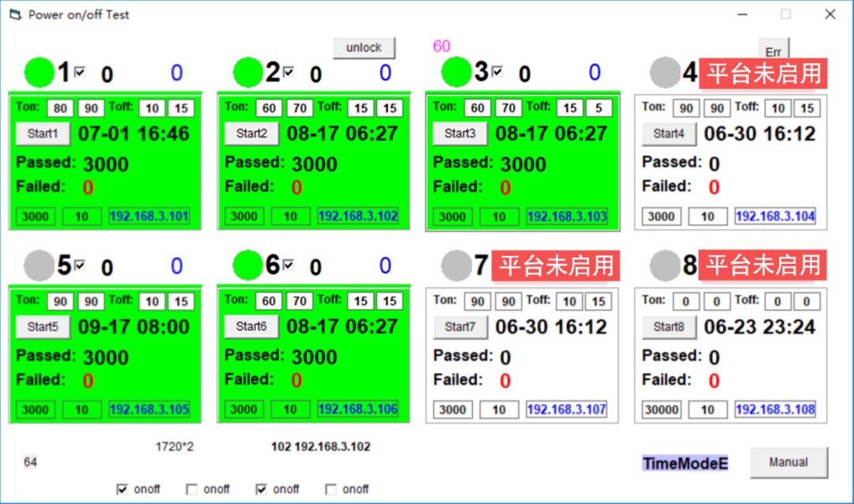Toggle the checkbox next to platform 1
The image size is (854, 504).
pos(80,72)
